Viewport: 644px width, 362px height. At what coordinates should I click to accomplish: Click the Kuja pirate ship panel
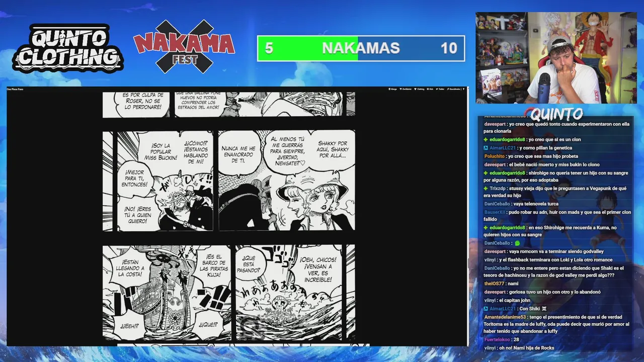pos(167,293)
